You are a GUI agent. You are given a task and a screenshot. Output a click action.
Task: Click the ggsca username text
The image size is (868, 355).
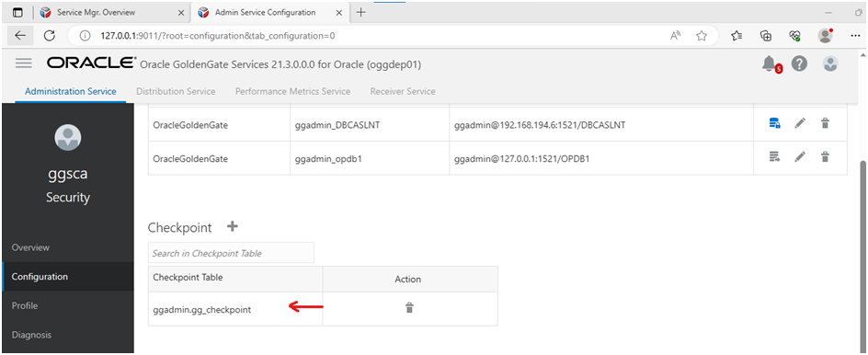coord(67,173)
